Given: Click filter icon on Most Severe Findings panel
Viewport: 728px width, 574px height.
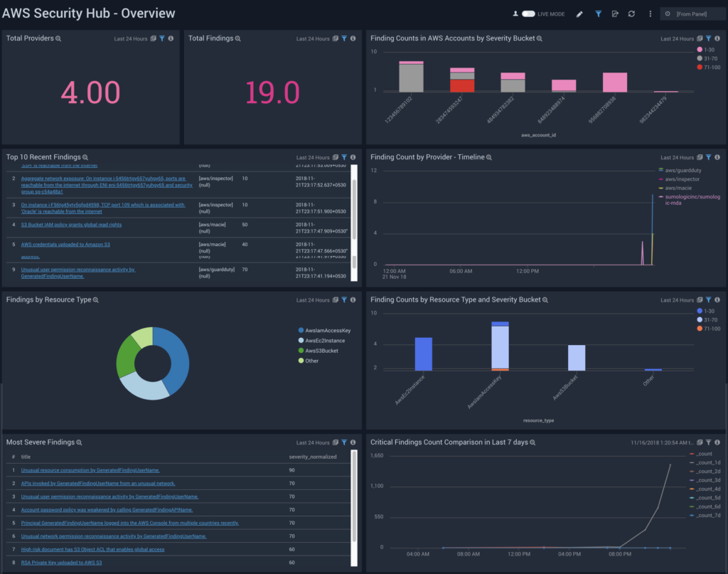Looking at the screenshot, I should pyautogui.click(x=344, y=442).
